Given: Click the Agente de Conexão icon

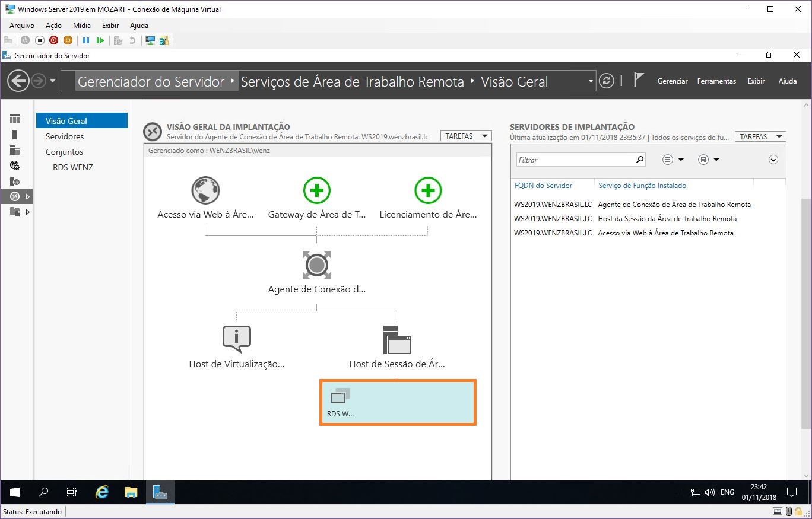Looking at the screenshot, I should click(317, 265).
